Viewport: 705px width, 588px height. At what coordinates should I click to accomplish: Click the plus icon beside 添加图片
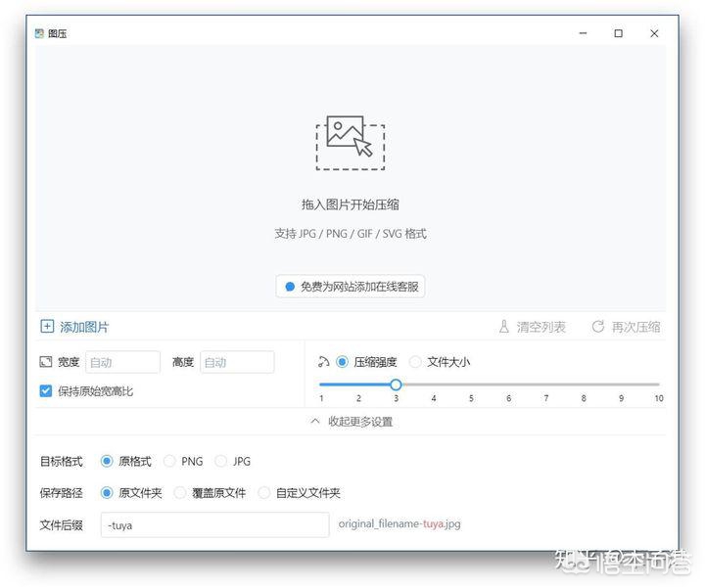click(x=47, y=327)
